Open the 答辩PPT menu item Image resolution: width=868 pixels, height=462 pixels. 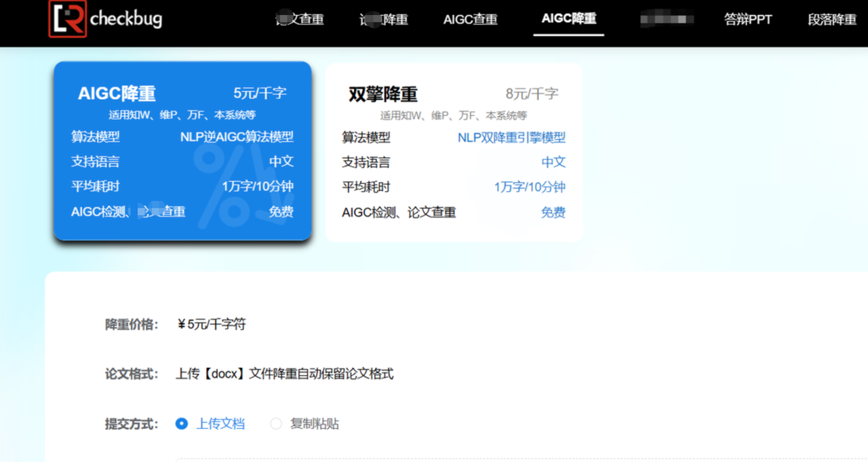click(748, 20)
